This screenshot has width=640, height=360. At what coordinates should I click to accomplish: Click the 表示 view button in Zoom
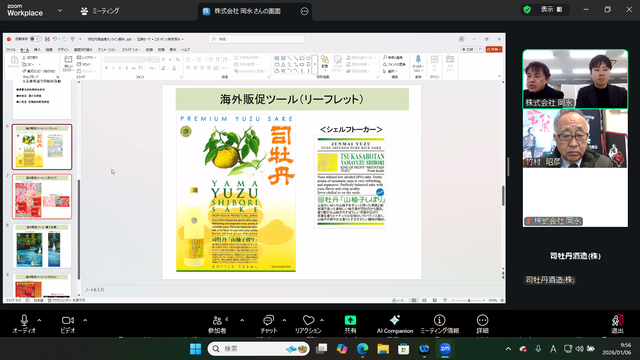tap(551, 9)
